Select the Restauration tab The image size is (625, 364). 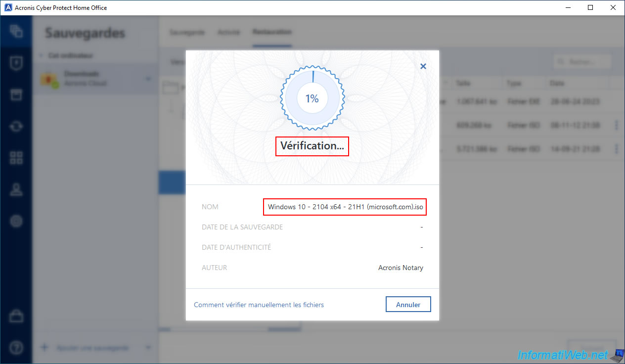pyautogui.click(x=272, y=32)
